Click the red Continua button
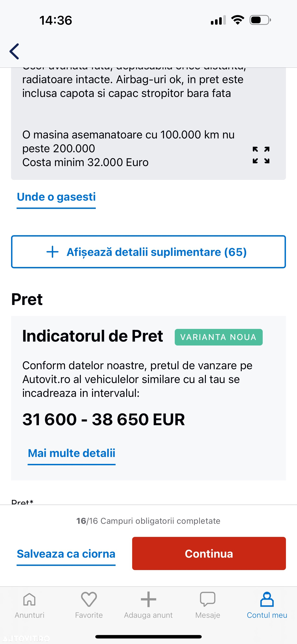The image size is (297, 644). [x=209, y=553]
